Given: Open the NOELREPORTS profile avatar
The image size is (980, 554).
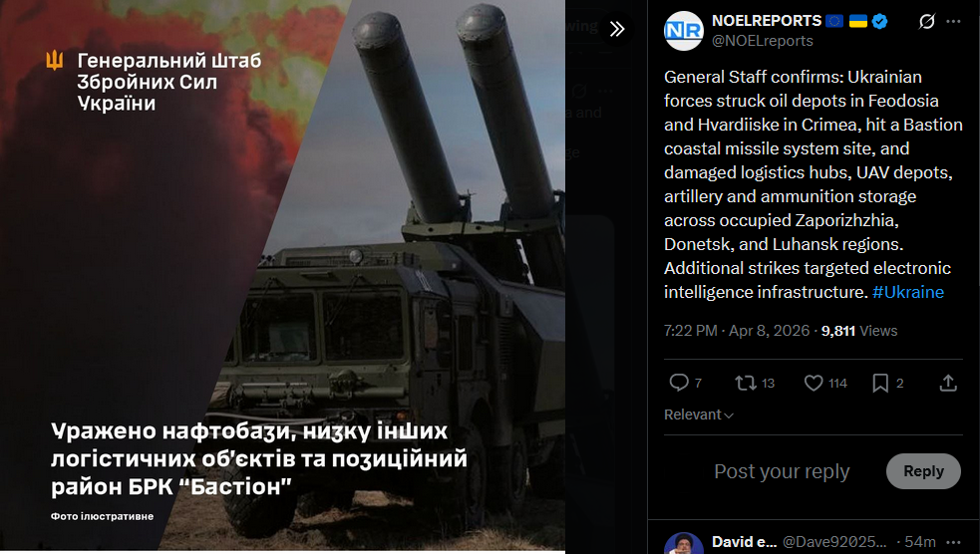Looking at the screenshot, I should click(x=684, y=31).
